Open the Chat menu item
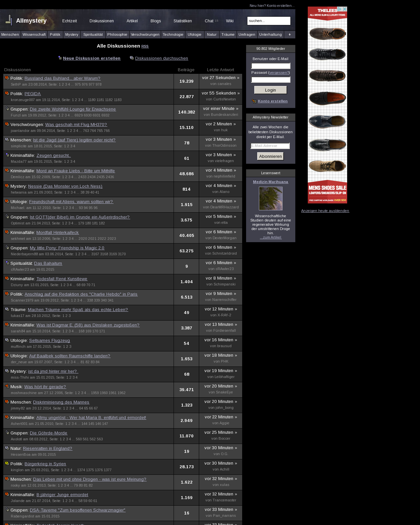This screenshot has height=525, width=420. [209, 21]
